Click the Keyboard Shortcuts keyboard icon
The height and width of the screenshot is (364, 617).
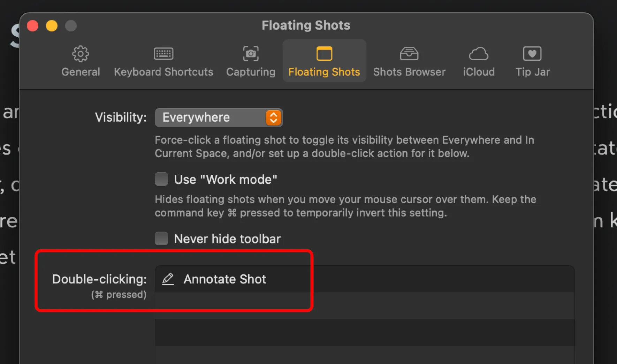pos(163,53)
